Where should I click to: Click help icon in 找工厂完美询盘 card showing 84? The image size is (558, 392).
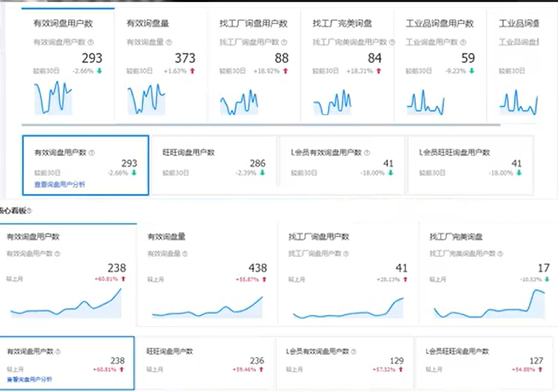tap(392, 42)
